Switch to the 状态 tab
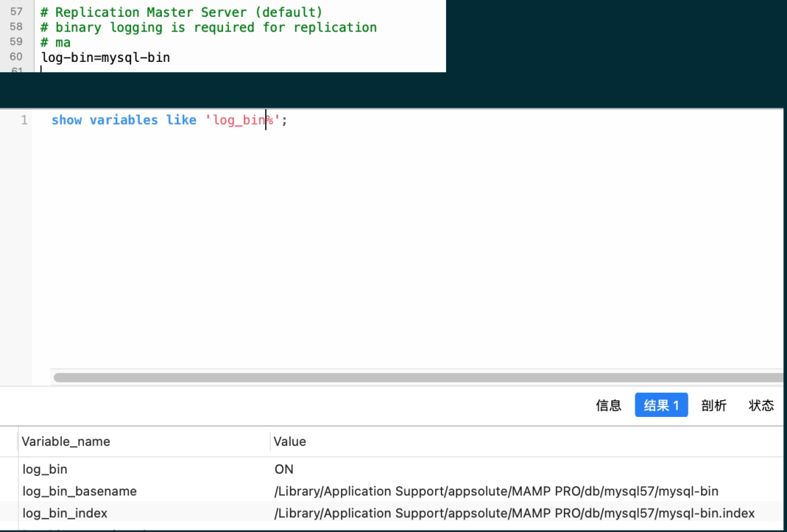 (761, 405)
